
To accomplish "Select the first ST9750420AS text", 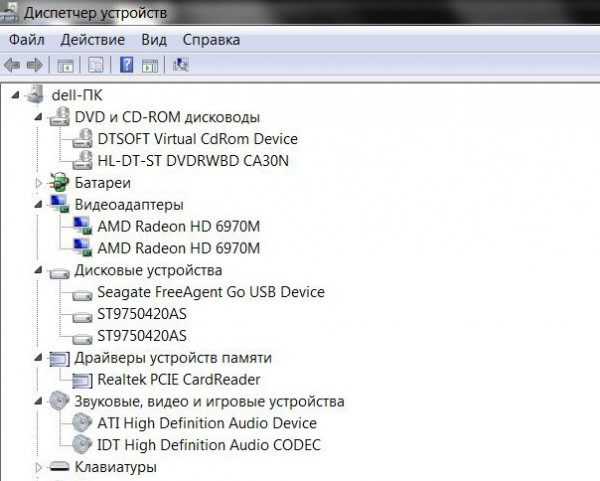I will click(x=142, y=314).
